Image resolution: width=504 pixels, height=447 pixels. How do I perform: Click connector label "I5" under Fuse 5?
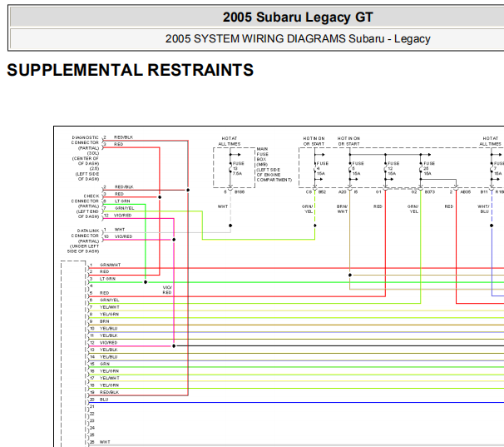click(355, 192)
